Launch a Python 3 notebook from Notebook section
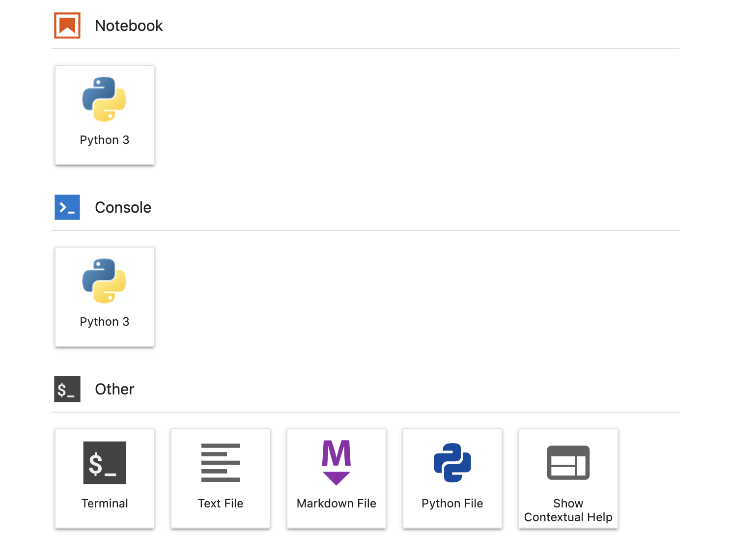This screenshot has height=560, width=730. pos(105,115)
